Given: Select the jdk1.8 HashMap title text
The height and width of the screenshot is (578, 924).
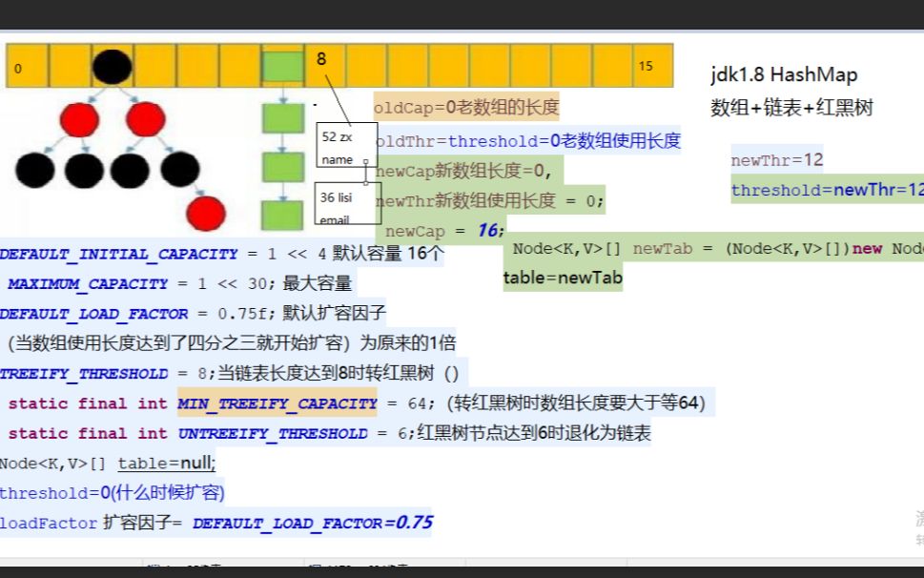Looking at the screenshot, I should (784, 73).
